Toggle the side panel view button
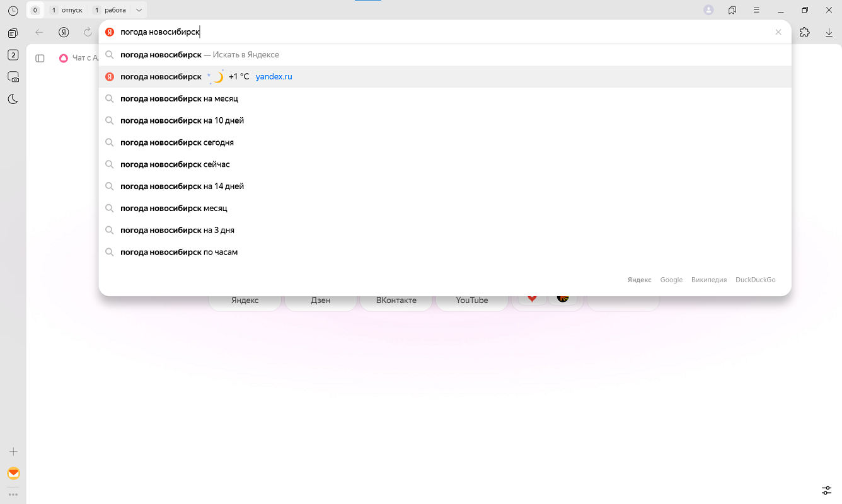The width and height of the screenshot is (842, 504). click(40, 58)
